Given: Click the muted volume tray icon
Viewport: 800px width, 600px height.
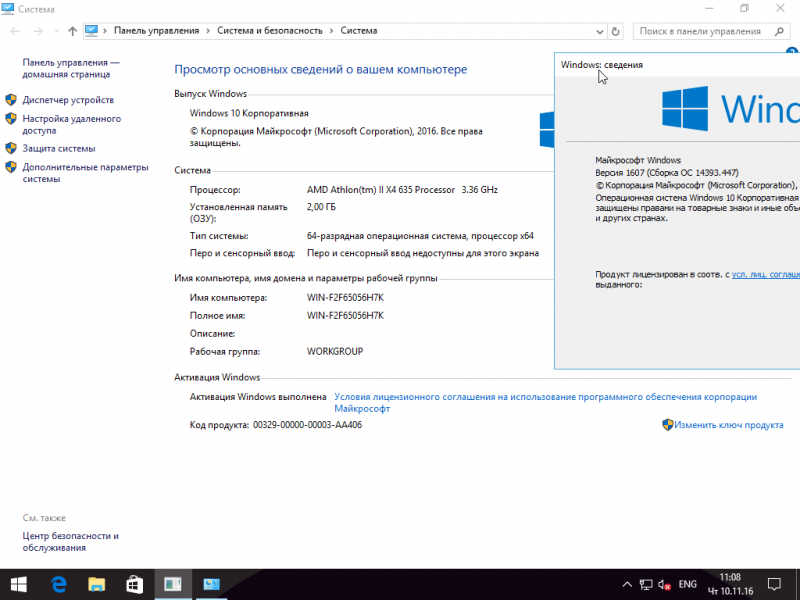Looking at the screenshot, I should pos(664,585).
